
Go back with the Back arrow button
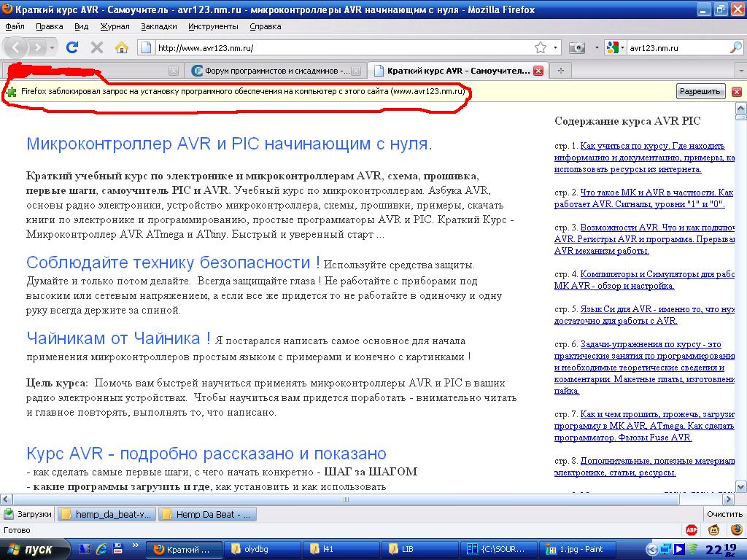16,47
